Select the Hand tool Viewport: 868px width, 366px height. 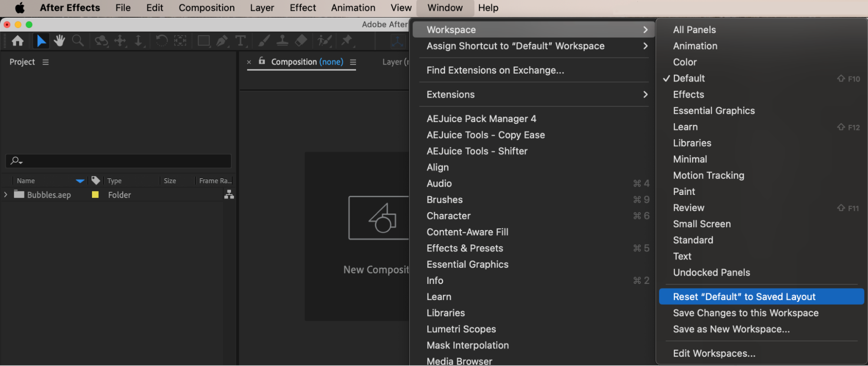(59, 41)
